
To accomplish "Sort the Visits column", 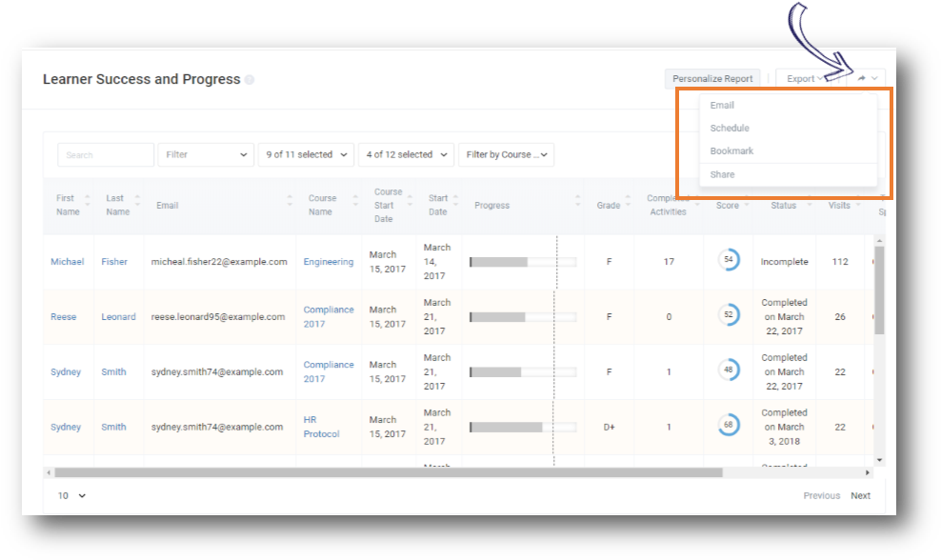I will tap(858, 205).
